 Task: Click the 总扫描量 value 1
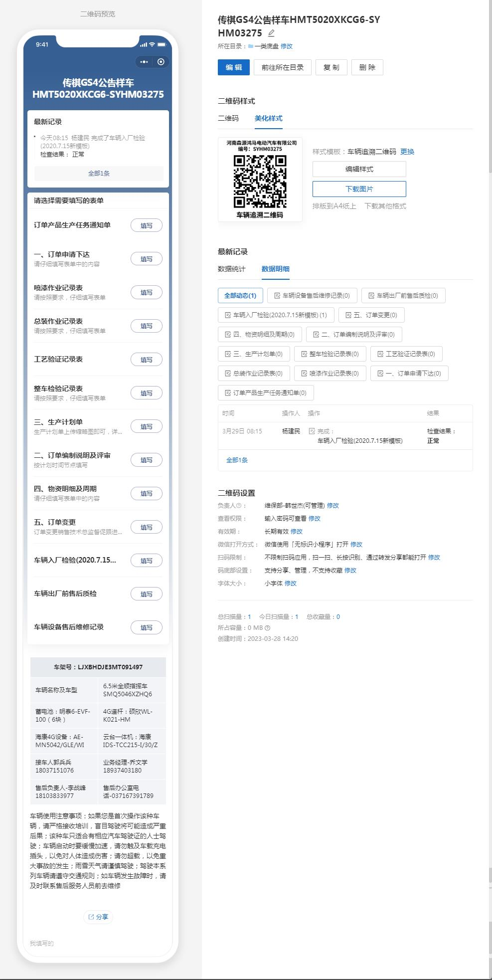[249, 617]
